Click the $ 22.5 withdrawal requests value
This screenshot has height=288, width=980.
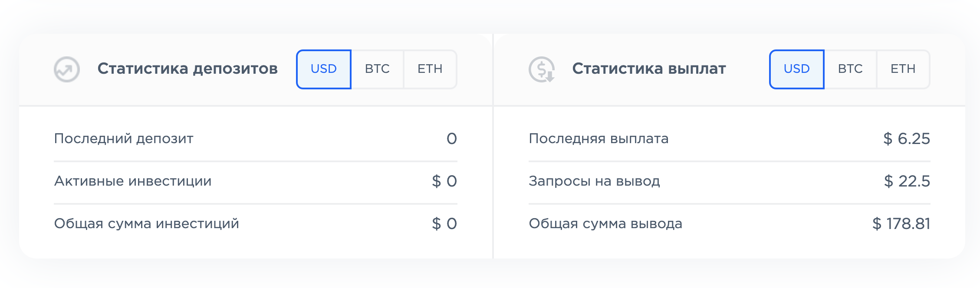pos(907,181)
